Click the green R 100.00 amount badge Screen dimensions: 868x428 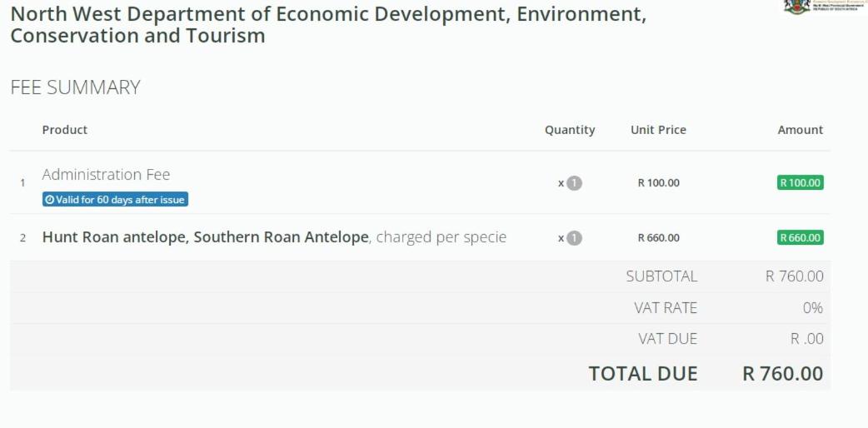point(800,182)
